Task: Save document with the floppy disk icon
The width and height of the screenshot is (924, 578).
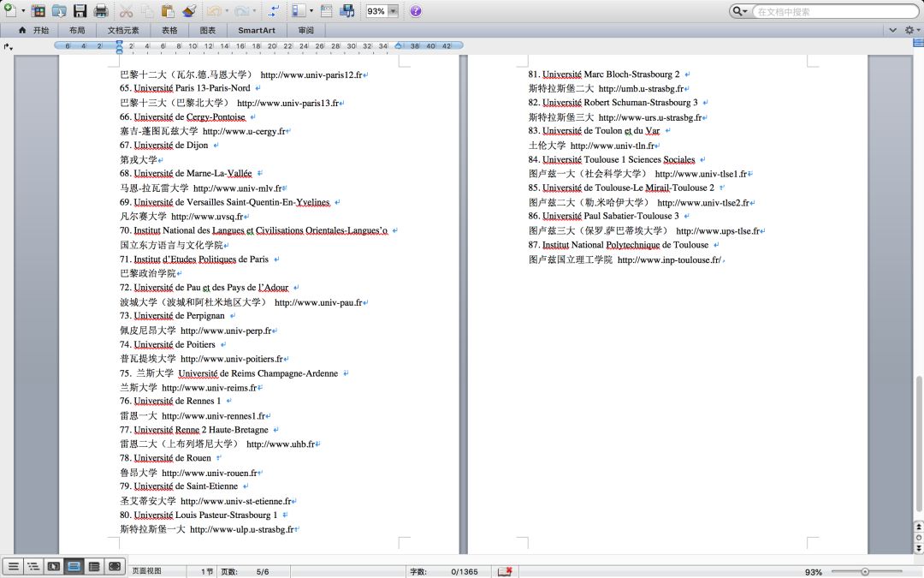Action: pyautogui.click(x=80, y=10)
